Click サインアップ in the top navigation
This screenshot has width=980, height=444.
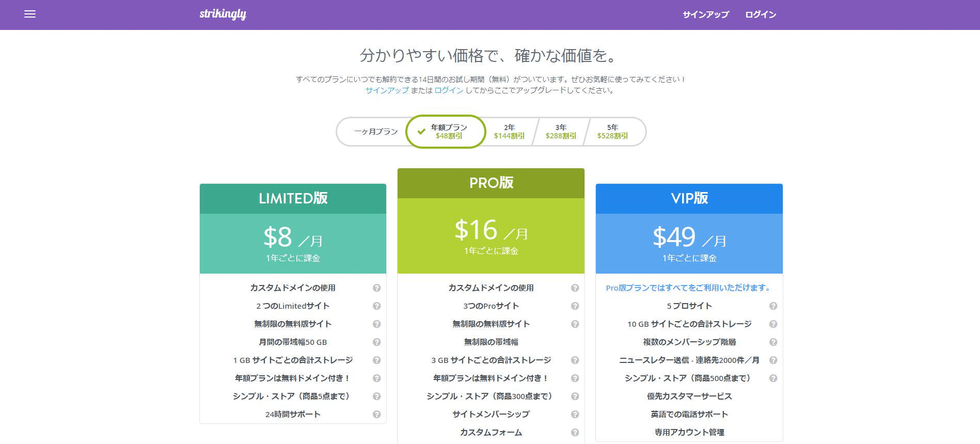(x=706, y=14)
